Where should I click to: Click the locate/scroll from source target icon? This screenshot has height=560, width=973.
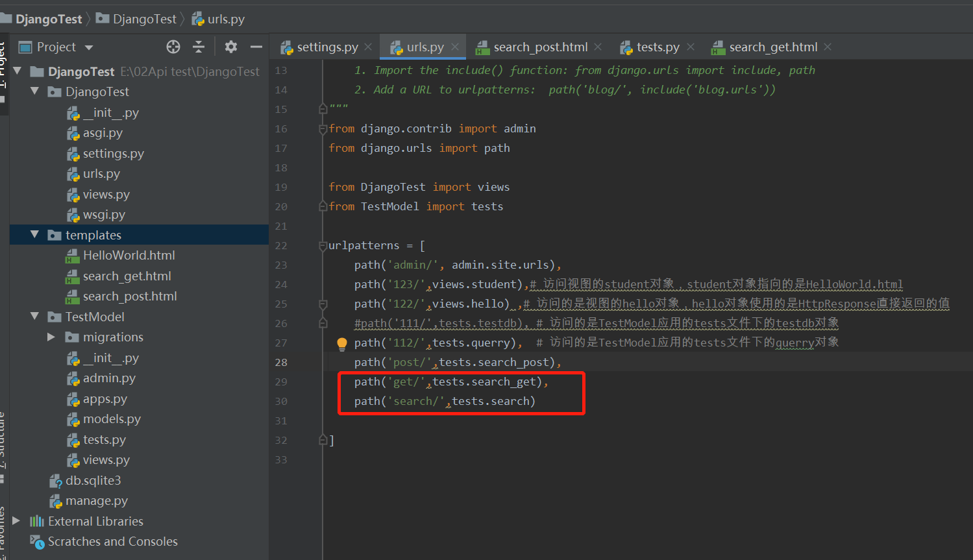(173, 47)
